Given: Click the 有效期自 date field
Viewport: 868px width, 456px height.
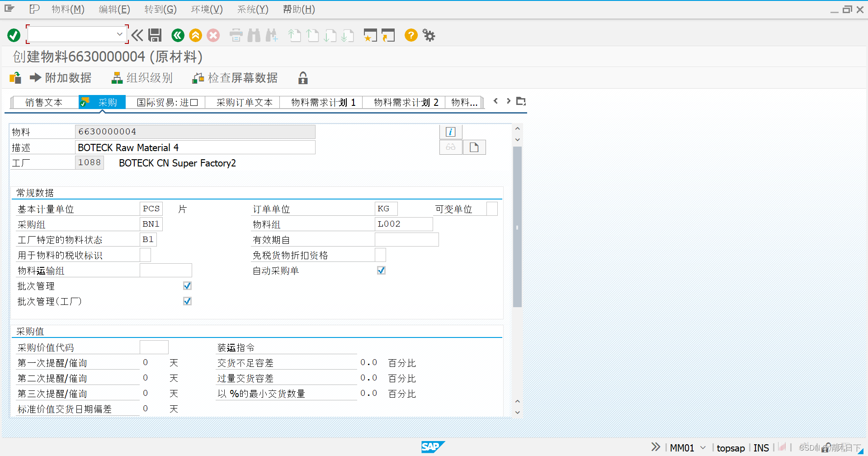Looking at the screenshot, I should [x=406, y=239].
